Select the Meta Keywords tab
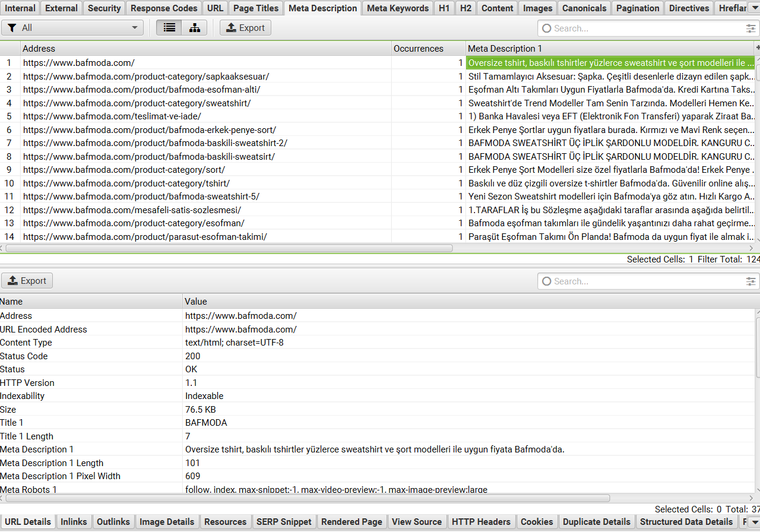Image resolution: width=760 pixels, height=532 pixels. [398, 8]
